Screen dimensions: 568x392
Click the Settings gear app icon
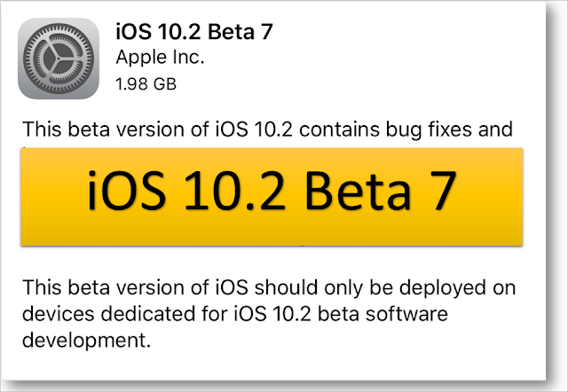60,59
